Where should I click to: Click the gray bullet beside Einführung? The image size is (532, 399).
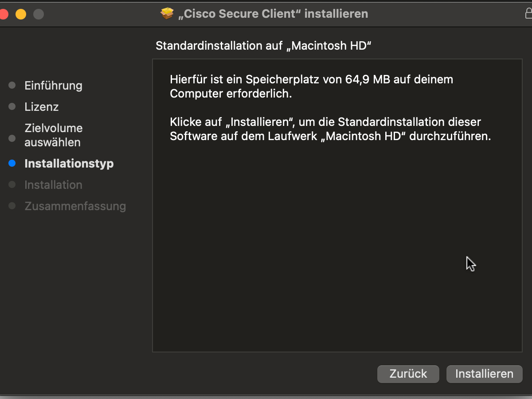click(x=12, y=85)
